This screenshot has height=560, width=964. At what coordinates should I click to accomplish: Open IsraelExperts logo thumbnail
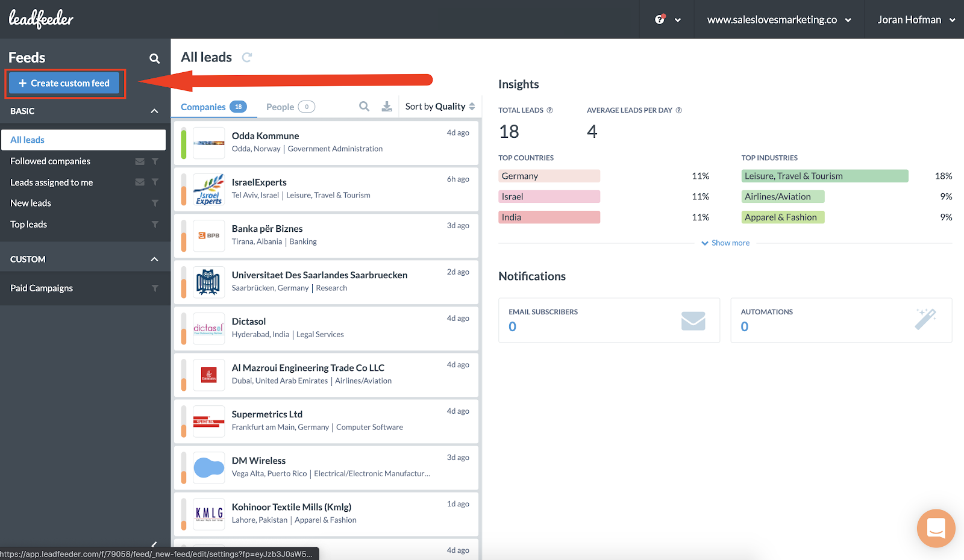(x=208, y=190)
